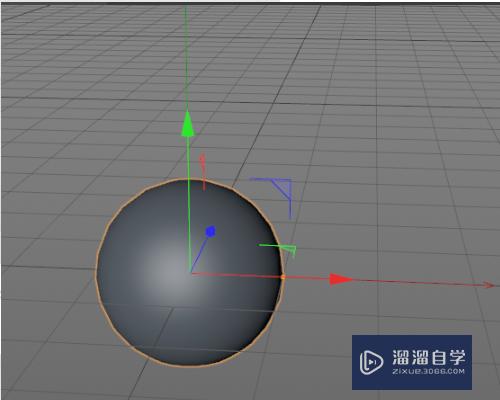Click the green plane-movement corner handle
The width and height of the screenshot is (500, 400).
click(x=289, y=250)
